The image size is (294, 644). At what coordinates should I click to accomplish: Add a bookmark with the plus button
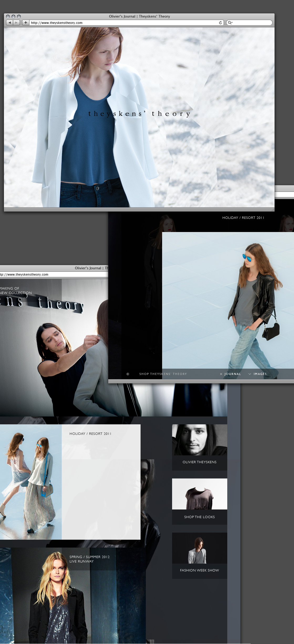coord(25,23)
